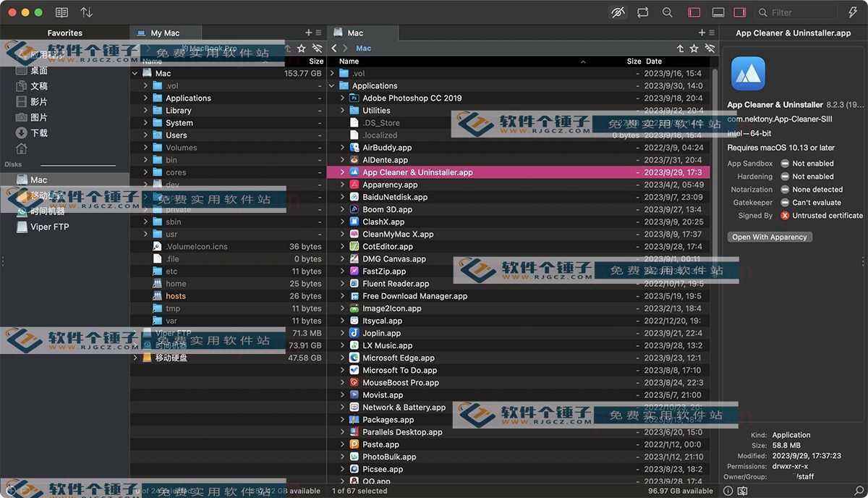The image size is (868, 498).
Task: Select Joplin.app icon in the list
Action: click(x=354, y=333)
